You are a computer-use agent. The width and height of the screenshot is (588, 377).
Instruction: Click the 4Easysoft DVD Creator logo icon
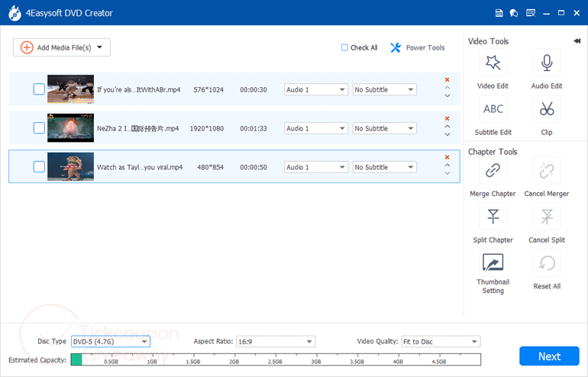click(x=15, y=13)
